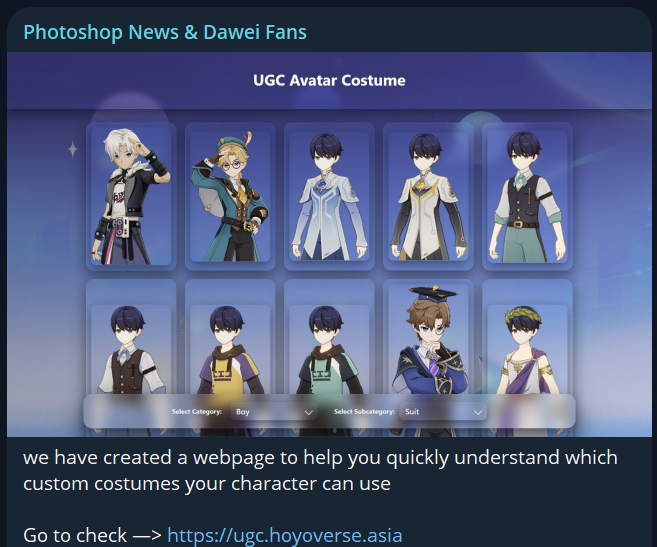Pick the black vest with green trousers costume
Viewport: 657px width, 547px height.
point(527,196)
